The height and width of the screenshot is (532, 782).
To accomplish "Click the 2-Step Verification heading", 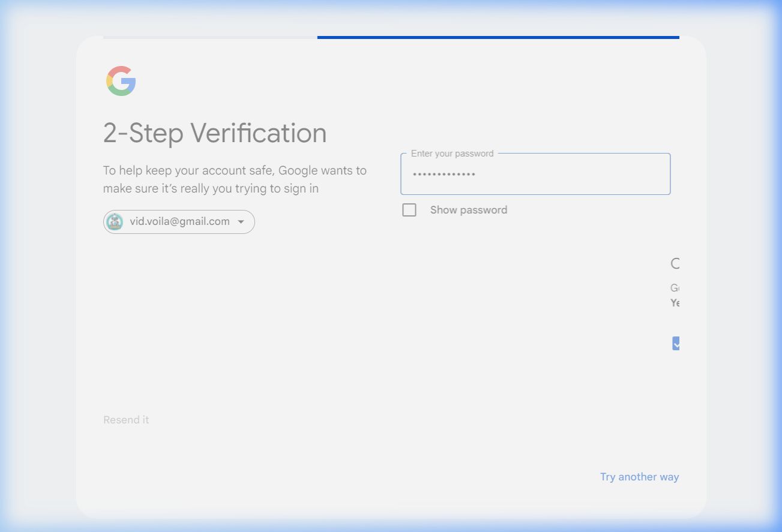I will (215, 133).
